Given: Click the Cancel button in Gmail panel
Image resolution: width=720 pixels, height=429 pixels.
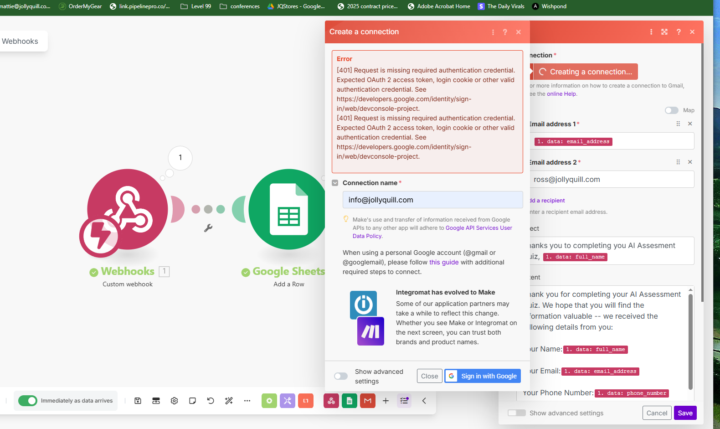Looking at the screenshot, I should [657, 413].
